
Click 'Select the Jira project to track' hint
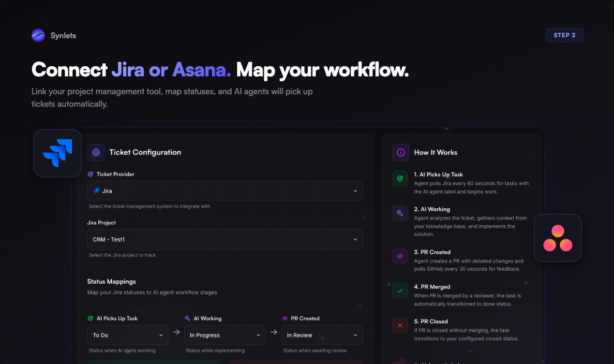click(122, 255)
